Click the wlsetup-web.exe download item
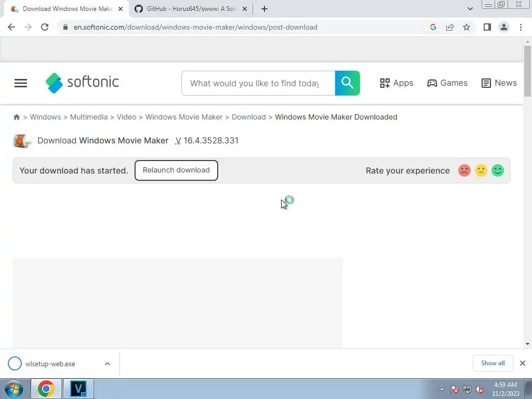Viewport: 532px width, 399px height. click(x=50, y=364)
